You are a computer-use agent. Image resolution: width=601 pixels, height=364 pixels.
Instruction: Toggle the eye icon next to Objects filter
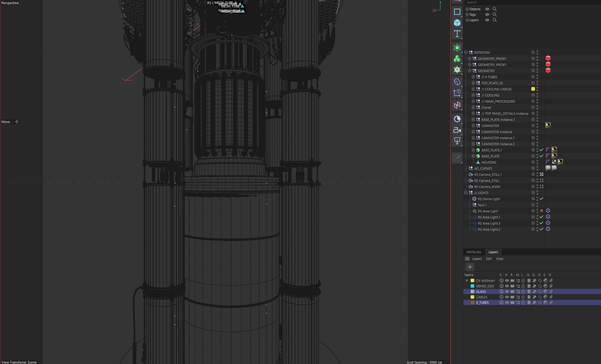coord(487,9)
